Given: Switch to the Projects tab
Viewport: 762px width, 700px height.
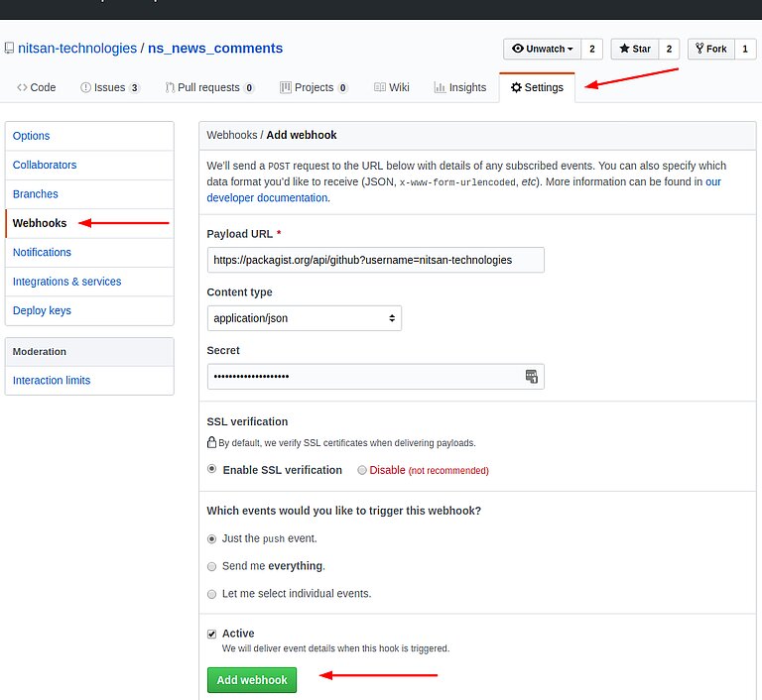Looking at the screenshot, I should click(x=314, y=87).
